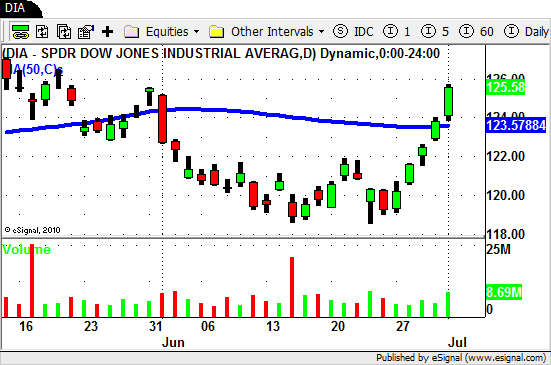Switch to the Daily interval
551x365 pixels.
pos(526,32)
